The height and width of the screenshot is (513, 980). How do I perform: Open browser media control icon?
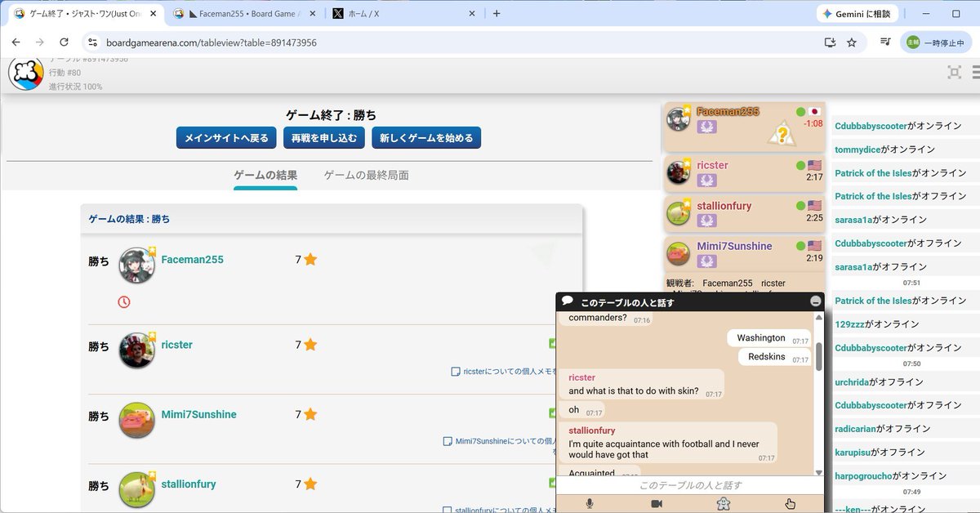coord(885,42)
